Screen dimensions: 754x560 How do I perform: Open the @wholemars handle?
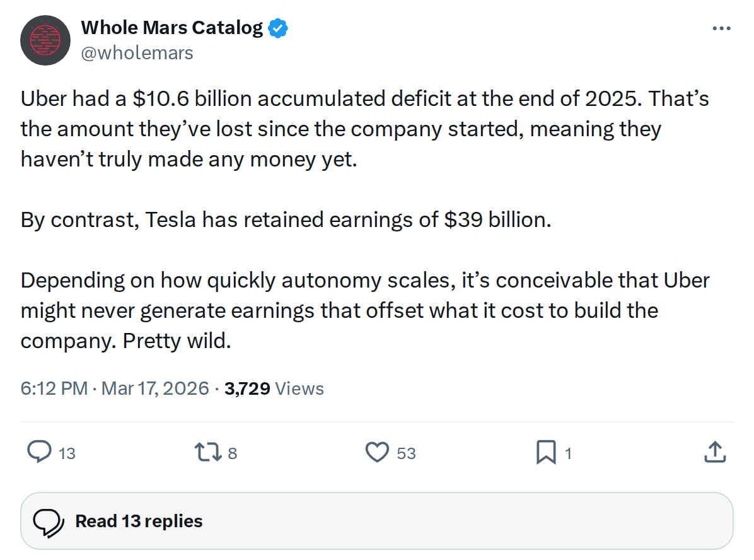coord(139,53)
